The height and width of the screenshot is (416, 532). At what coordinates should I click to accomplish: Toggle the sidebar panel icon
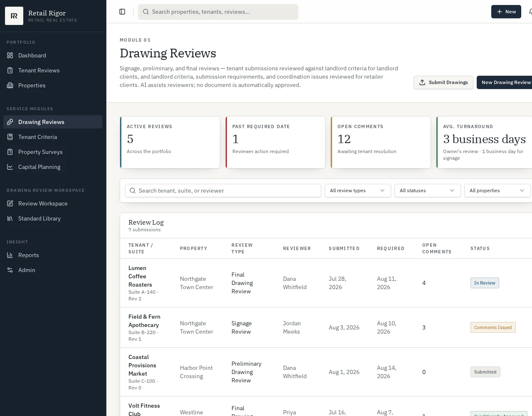[122, 12]
